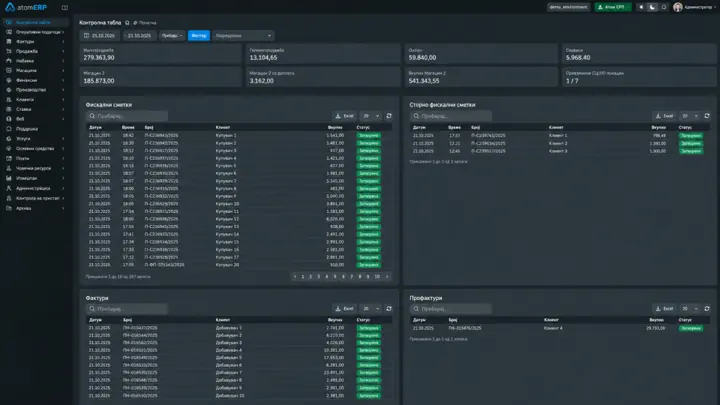Click the star icon beside Контролна табла title
Screen dimensions: 720x405
coord(127,22)
